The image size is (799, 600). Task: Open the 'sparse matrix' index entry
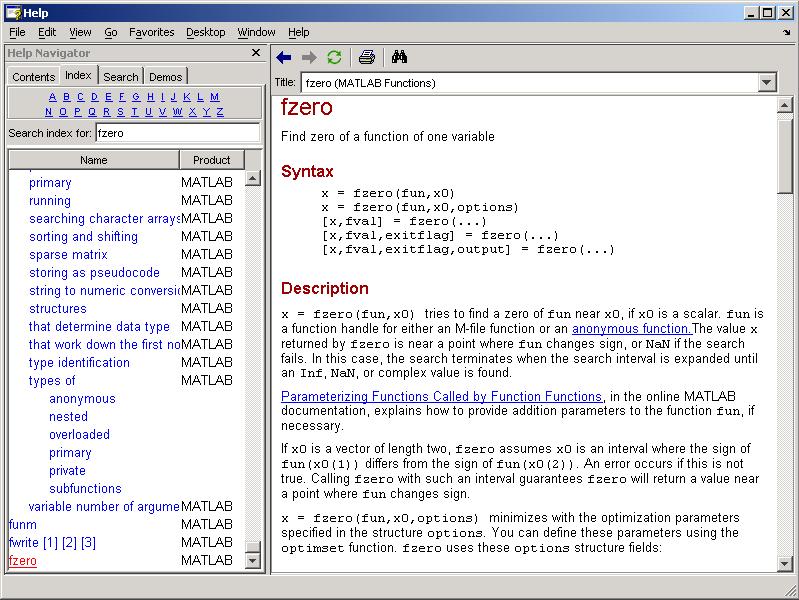[x=68, y=254]
